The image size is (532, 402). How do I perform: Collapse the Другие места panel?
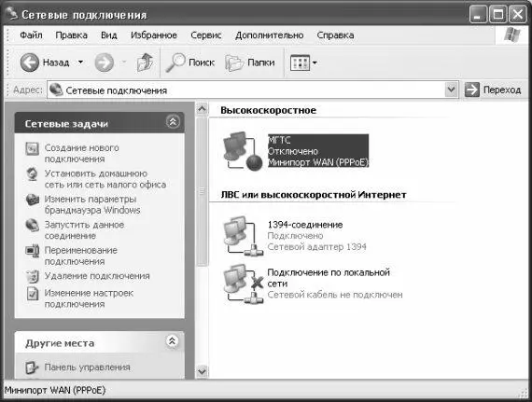172,341
